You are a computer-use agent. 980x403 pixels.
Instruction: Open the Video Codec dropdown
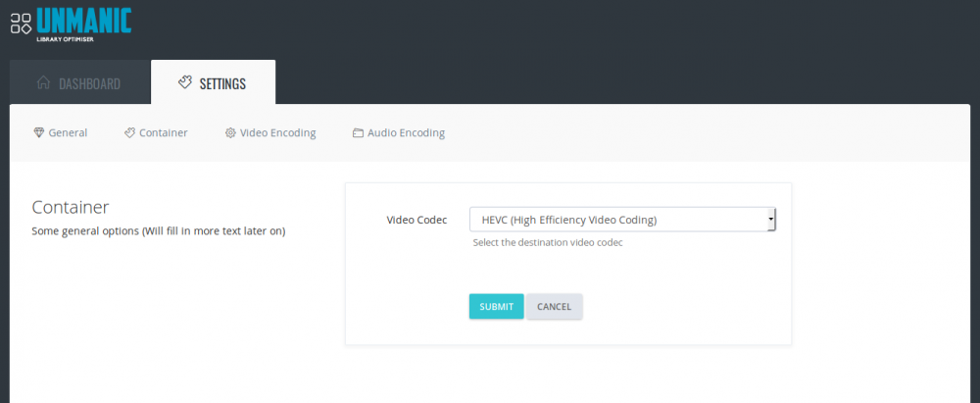pyautogui.click(x=622, y=220)
